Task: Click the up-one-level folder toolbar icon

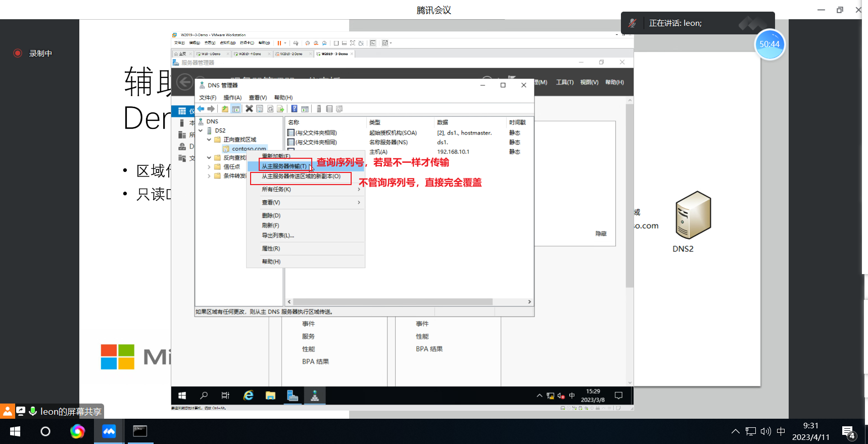Action: 225,109
